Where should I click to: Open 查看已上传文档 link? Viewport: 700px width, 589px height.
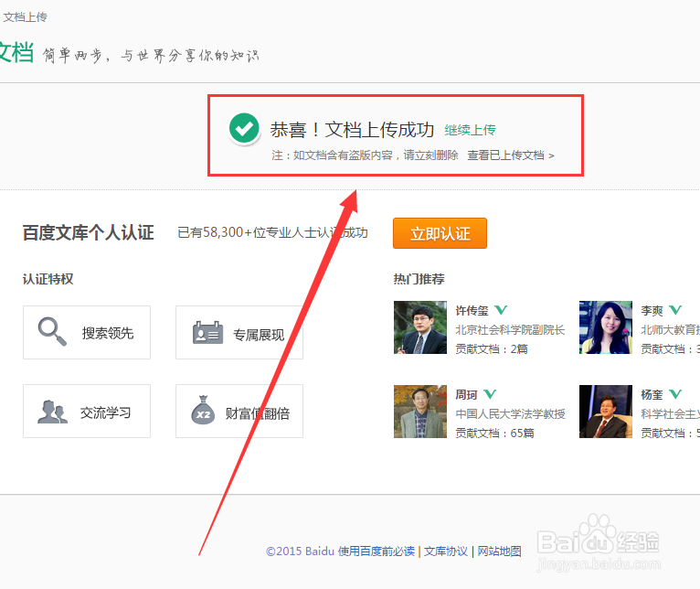tap(510, 155)
